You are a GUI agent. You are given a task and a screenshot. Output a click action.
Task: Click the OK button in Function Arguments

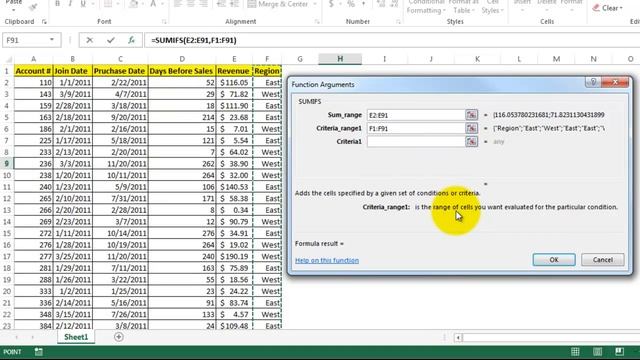(x=554, y=260)
